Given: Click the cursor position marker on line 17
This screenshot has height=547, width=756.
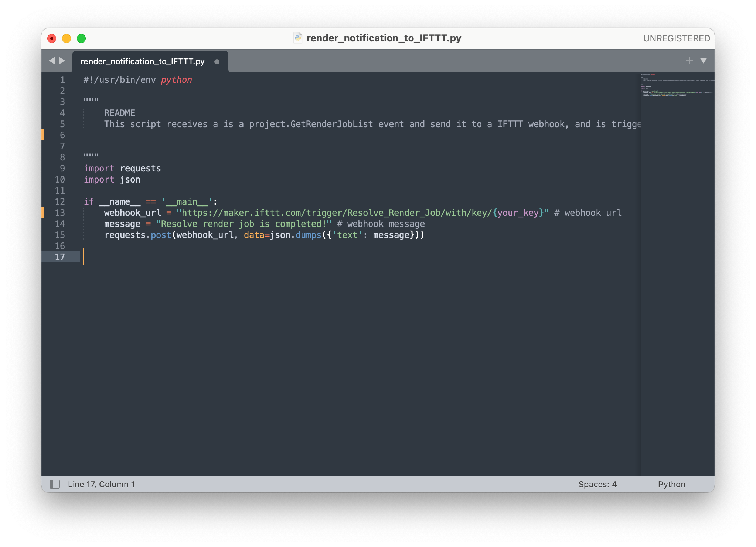Looking at the screenshot, I should [84, 257].
